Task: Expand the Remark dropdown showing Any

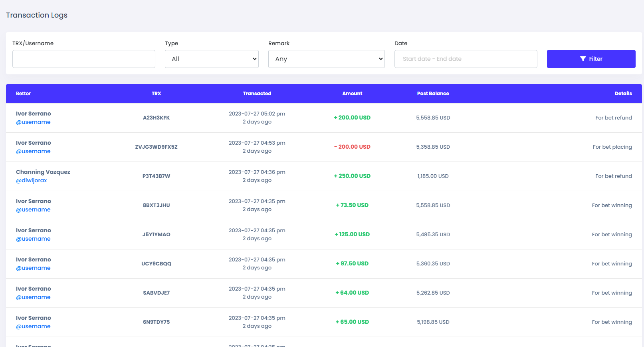Action: (x=326, y=59)
